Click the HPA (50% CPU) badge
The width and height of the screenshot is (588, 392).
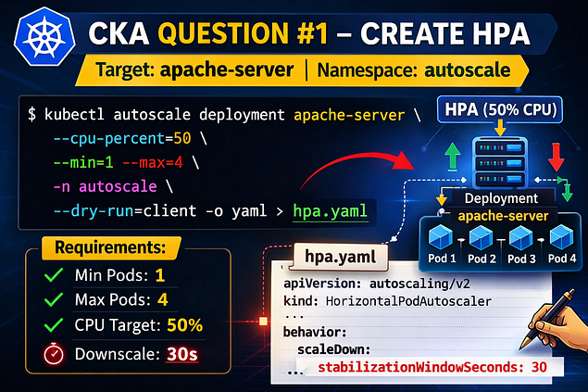click(x=500, y=109)
